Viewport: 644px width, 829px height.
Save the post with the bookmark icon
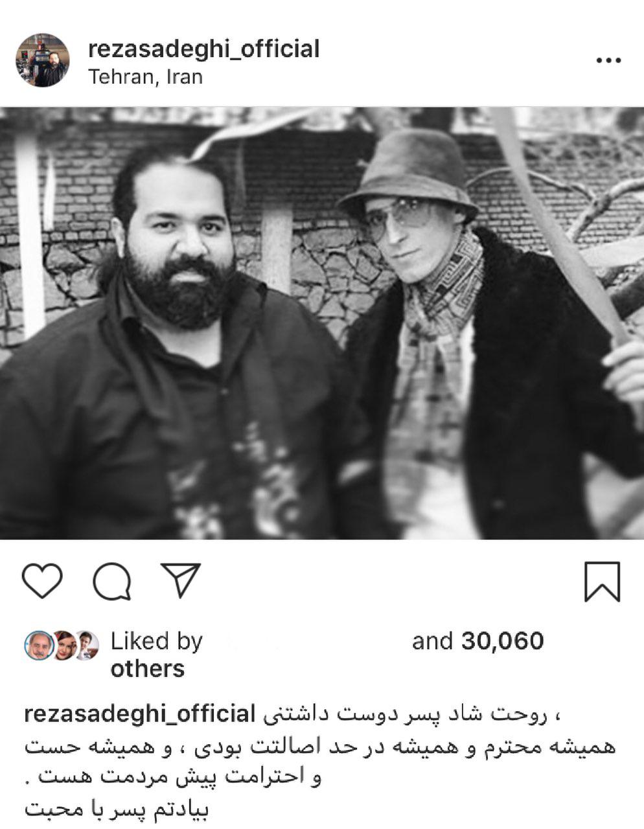click(x=602, y=581)
